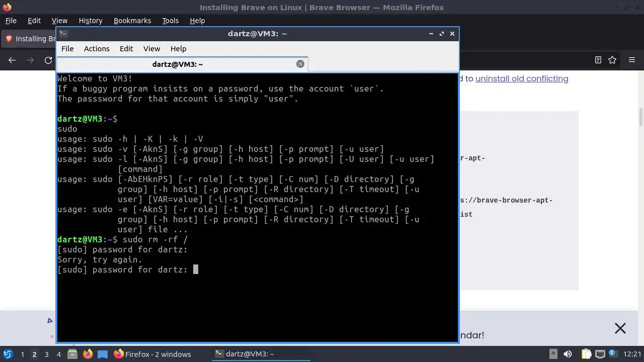Viewport: 644px width, 362px height.
Task: Open Firefox hamburger application menu
Action: point(632,60)
